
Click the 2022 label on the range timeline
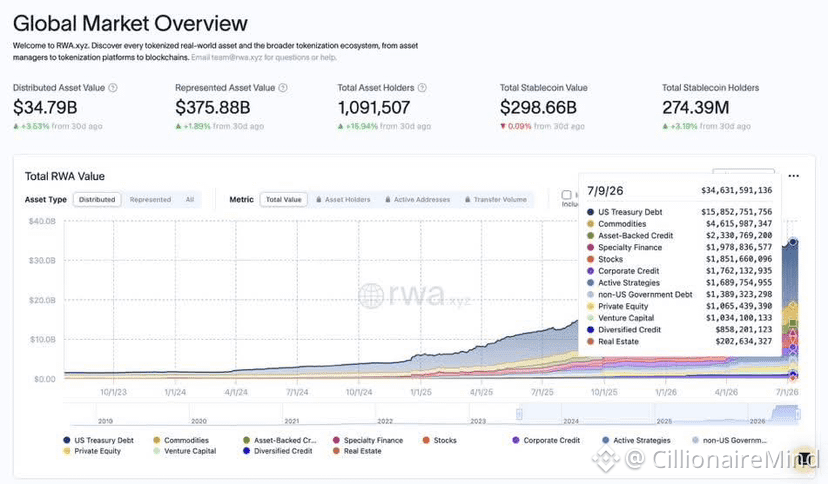385,421
